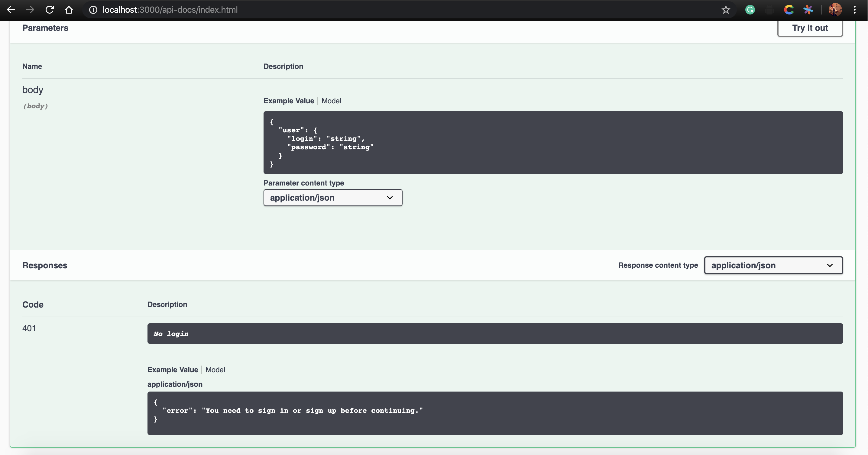Click the Try it out button
The width and height of the screenshot is (868, 455).
coord(810,28)
